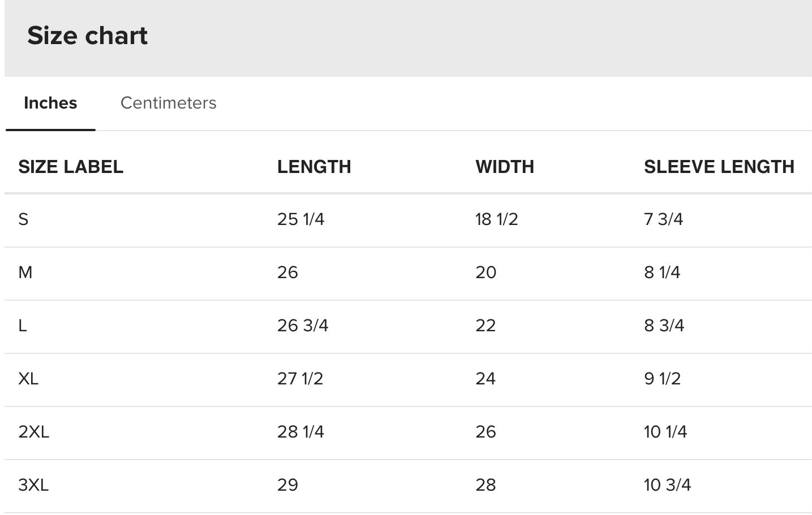
Task: Click the 9 1/2 sleeve length value
Action: (663, 379)
